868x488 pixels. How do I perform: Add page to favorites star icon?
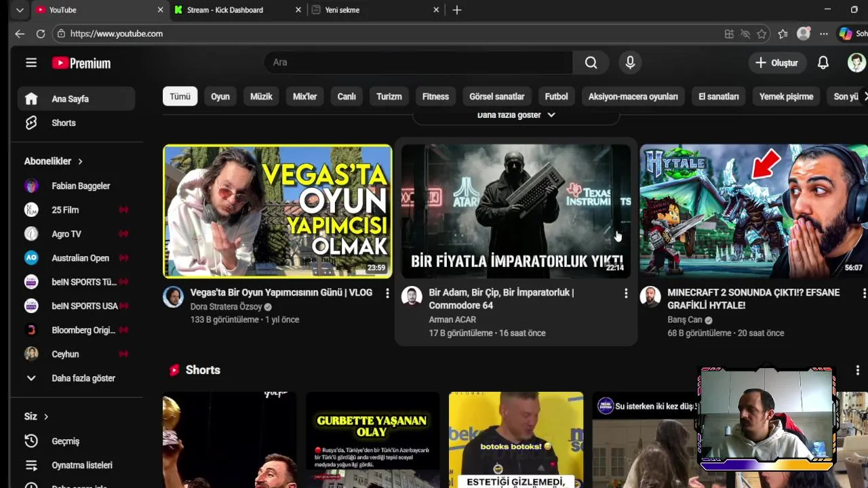coord(762,34)
